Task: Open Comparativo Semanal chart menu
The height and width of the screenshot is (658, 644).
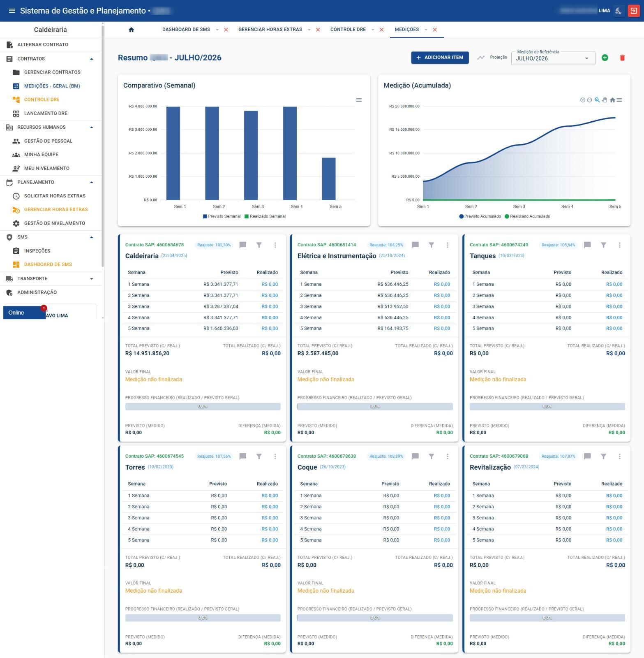Action: (359, 100)
